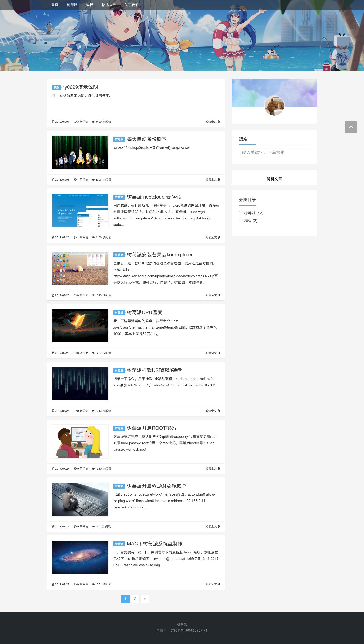Click the 3489 次阅读 view count
This screenshot has width=364, height=644.
point(101,122)
